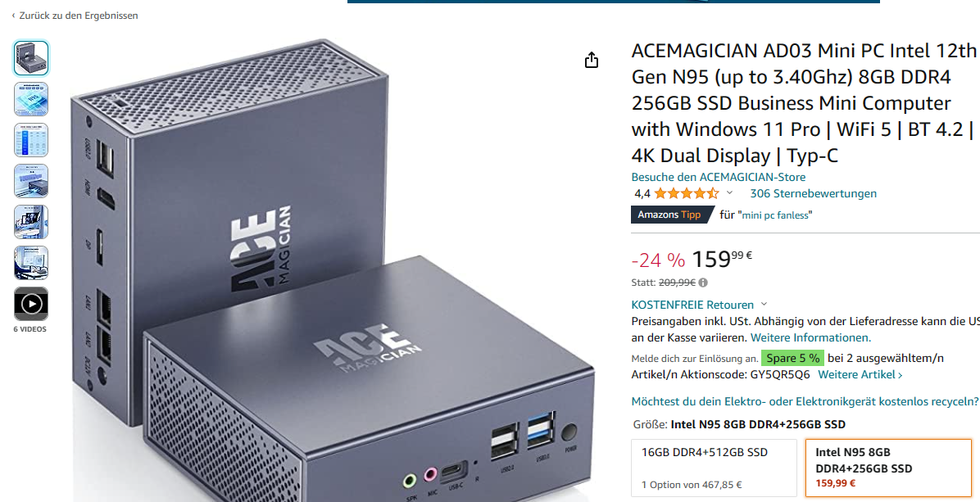
Task: Click the main product image
Action: click(334, 270)
